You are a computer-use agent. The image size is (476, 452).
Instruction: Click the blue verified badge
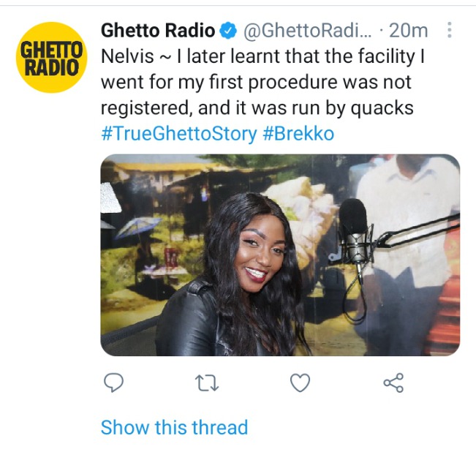click(228, 31)
